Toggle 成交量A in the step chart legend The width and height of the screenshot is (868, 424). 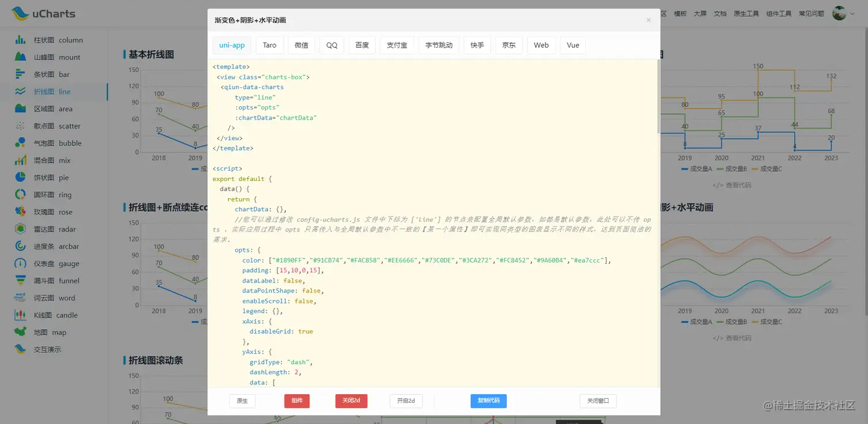click(x=696, y=169)
